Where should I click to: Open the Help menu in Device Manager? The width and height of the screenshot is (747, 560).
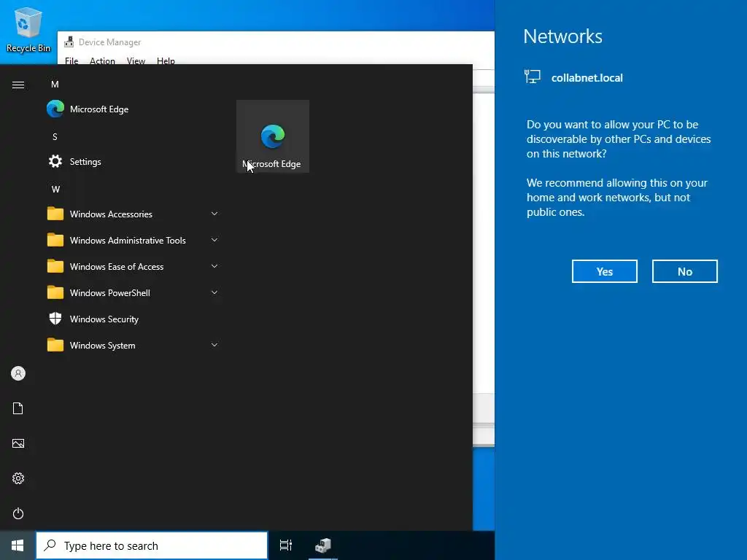(166, 61)
